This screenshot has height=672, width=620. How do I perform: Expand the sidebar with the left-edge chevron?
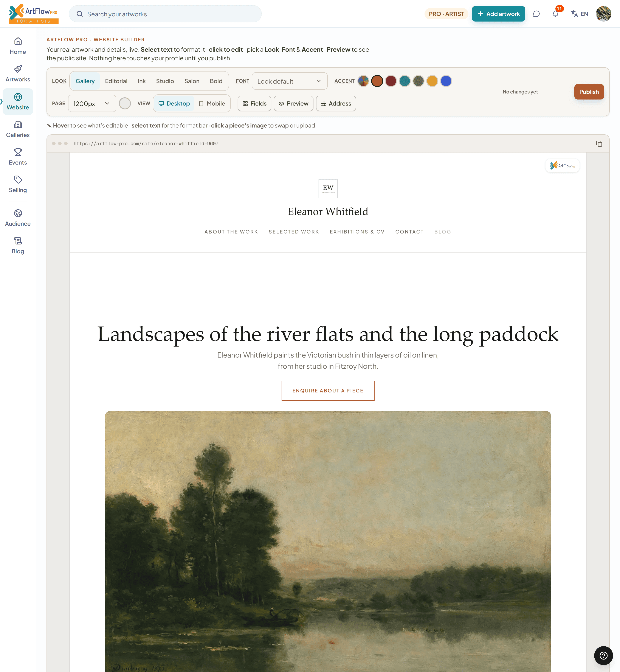[1, 101]
